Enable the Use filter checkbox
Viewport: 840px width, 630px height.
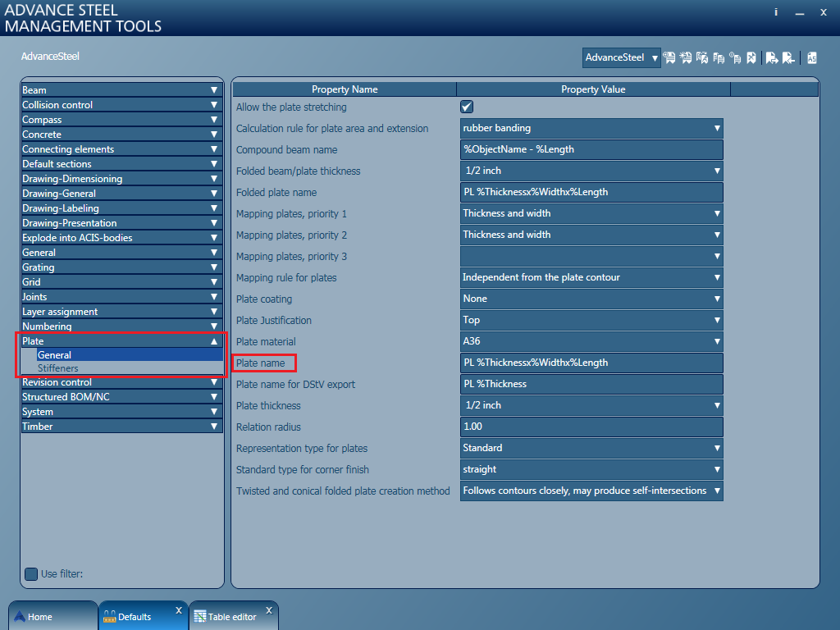32,573
